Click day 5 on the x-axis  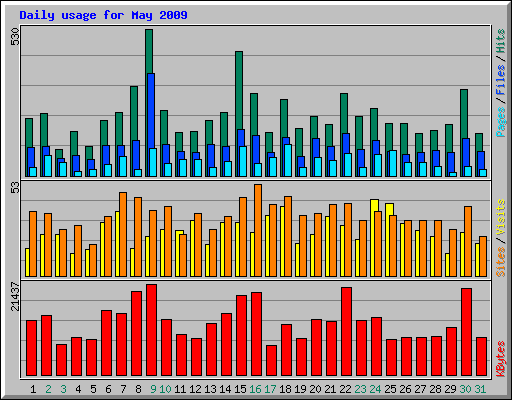(93, 389)
